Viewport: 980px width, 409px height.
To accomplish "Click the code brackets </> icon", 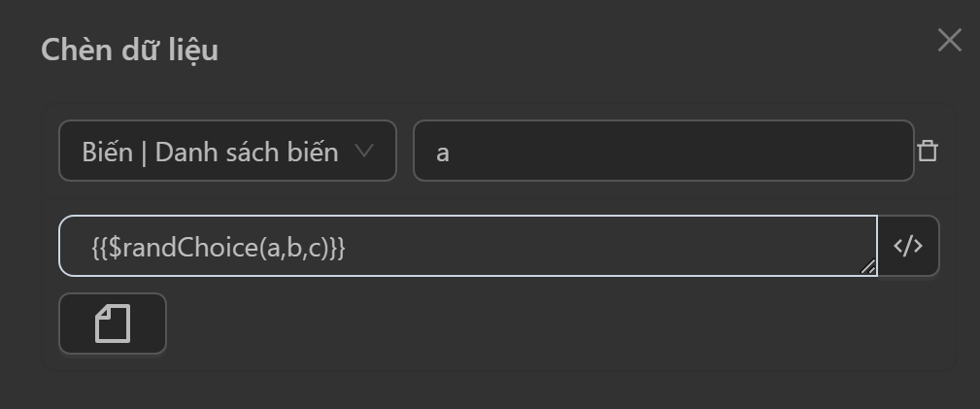I will 908,246.
